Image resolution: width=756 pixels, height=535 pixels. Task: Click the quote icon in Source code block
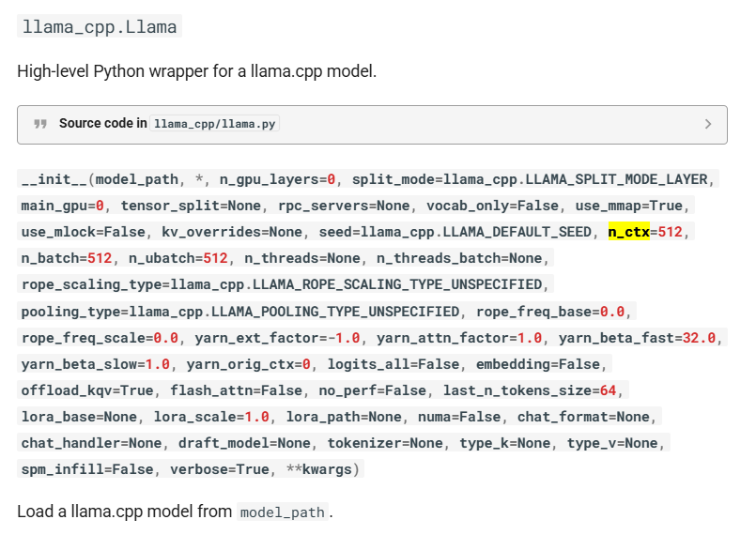(40, 124)
